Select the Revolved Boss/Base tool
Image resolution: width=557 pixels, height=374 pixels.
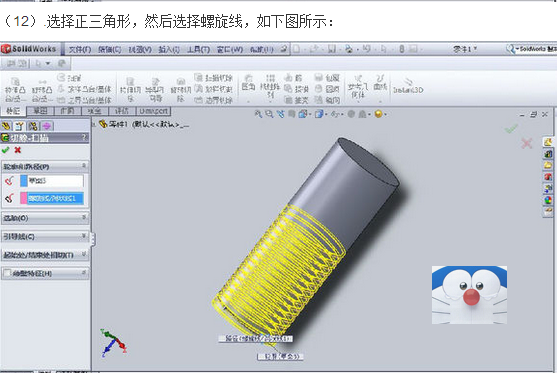[42, 89]
